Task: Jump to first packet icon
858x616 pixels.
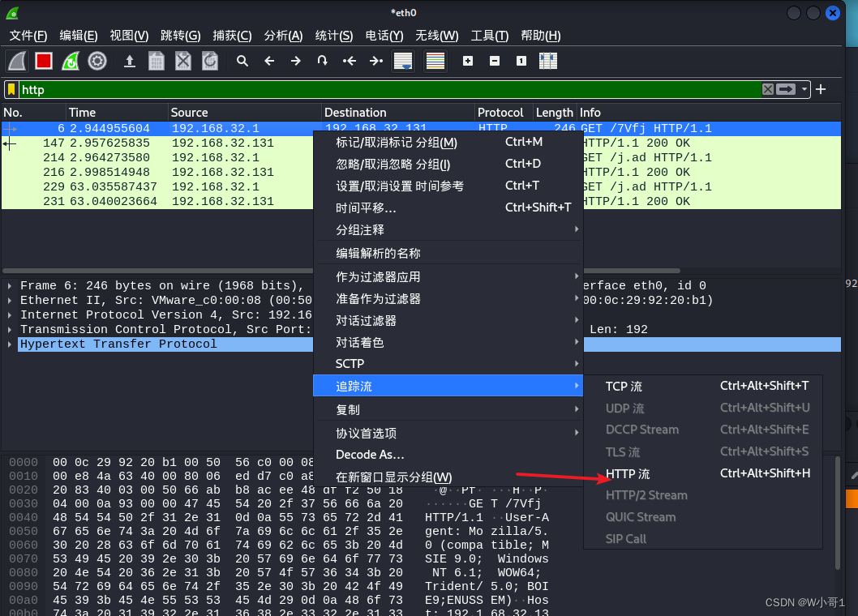Action: point(350,61)
